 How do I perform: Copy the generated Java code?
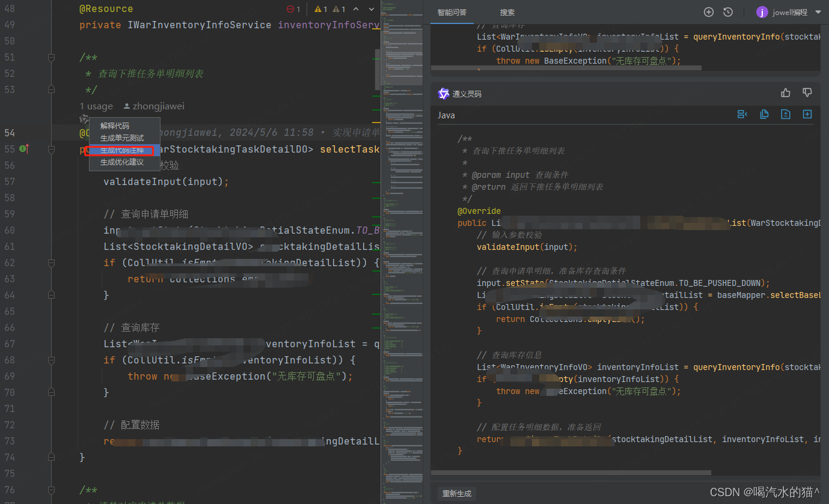click(764, 114)
